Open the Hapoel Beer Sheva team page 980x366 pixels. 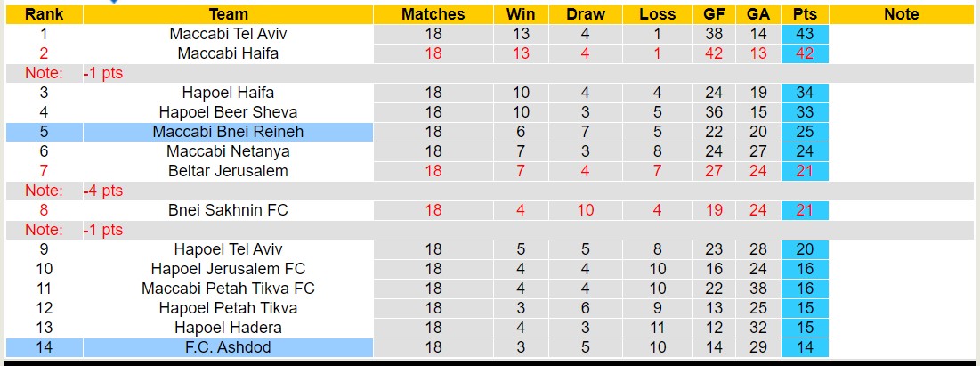click(228, 112)
